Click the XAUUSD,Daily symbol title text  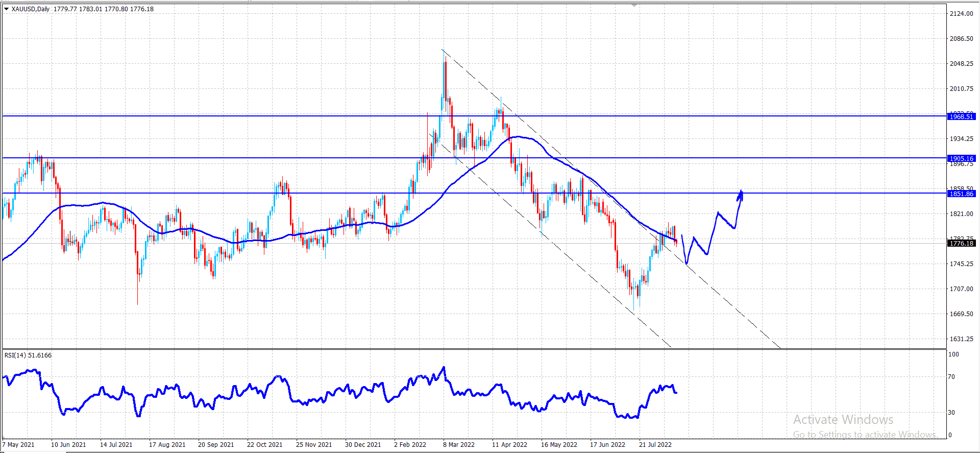(x=31, y=9)
